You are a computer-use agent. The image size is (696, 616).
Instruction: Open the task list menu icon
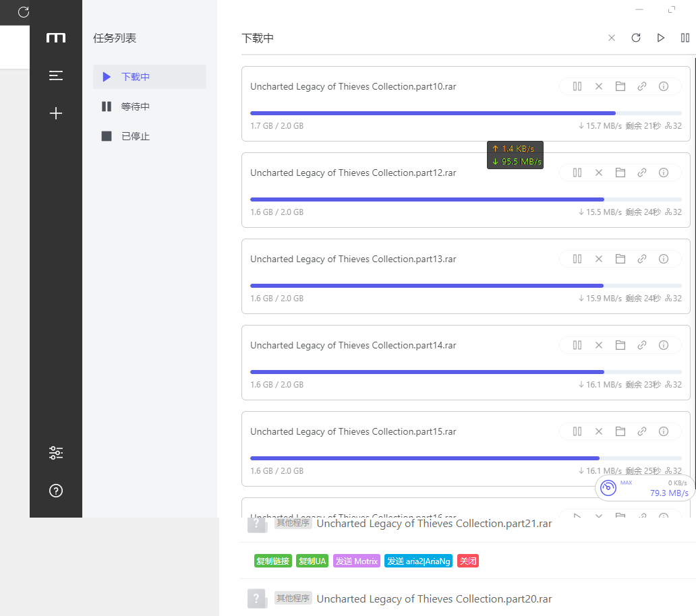pos(56,76)
